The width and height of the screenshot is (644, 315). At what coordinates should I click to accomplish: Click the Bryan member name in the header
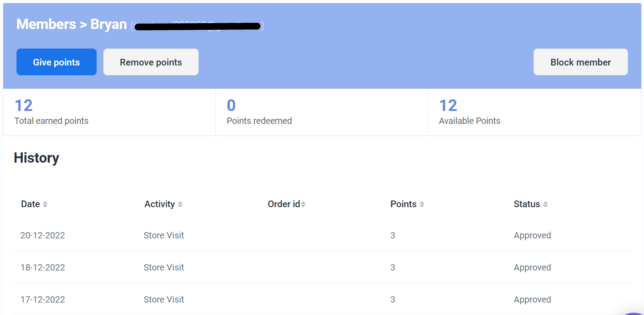pos(109,24)
